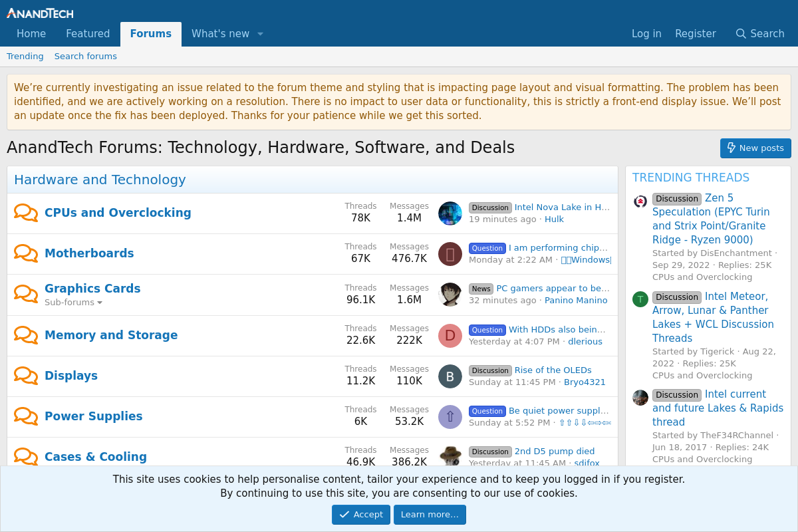Click the Question tag on Motherboards row

pos(487,248)
